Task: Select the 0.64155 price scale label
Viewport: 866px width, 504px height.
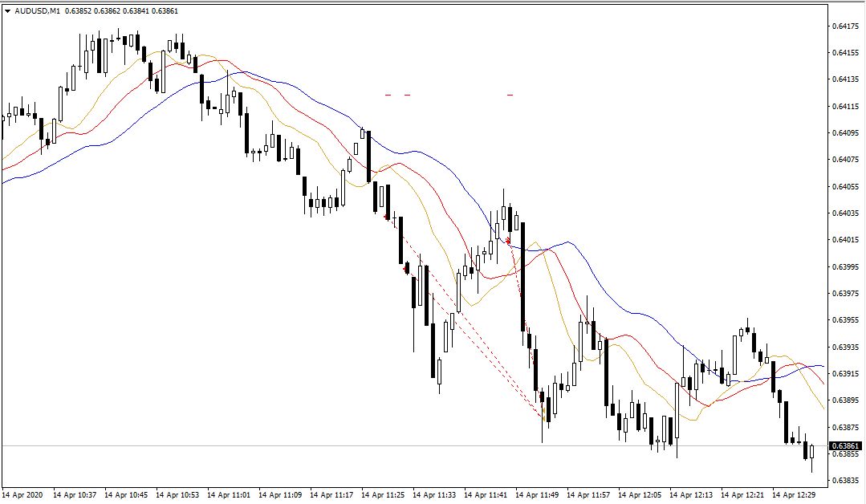Action: [x=845, y=52]
